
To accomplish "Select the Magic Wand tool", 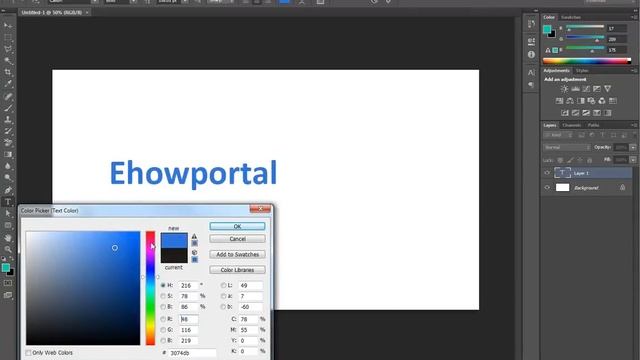I will [x=8, y=61].
